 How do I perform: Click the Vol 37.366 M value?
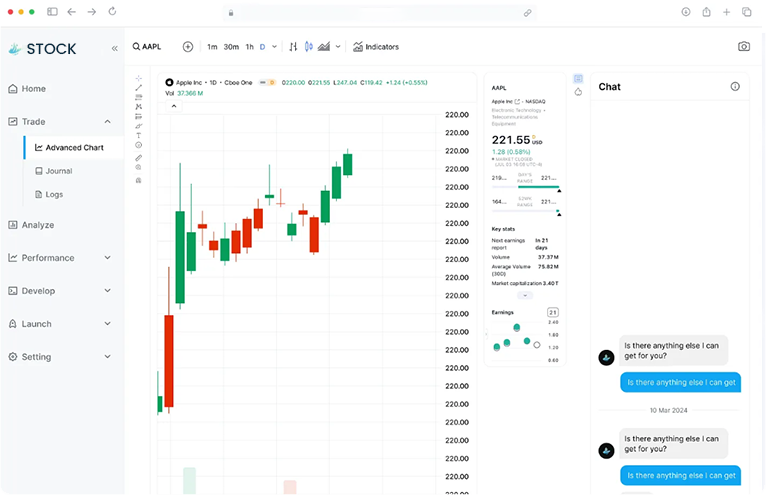(x=190, y=93)
